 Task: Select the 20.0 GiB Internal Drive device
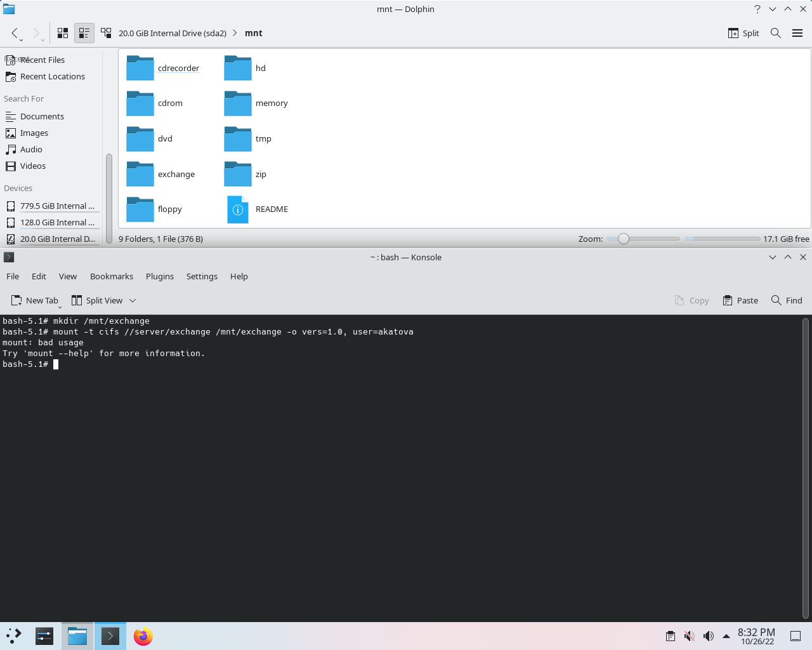[51, 239]
